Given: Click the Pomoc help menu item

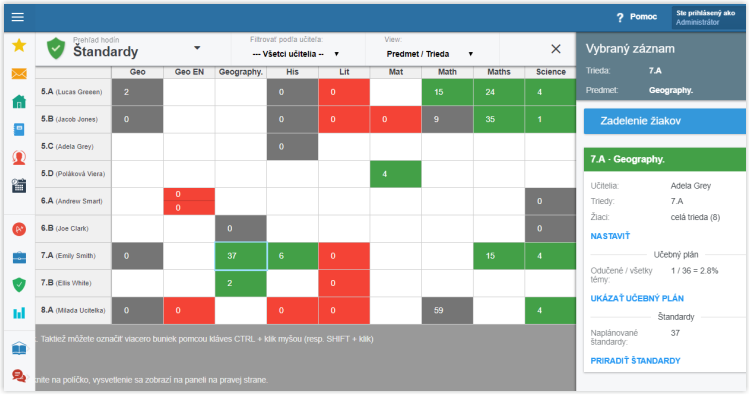Looking at the screenshot, I should (x=637, y=17).
